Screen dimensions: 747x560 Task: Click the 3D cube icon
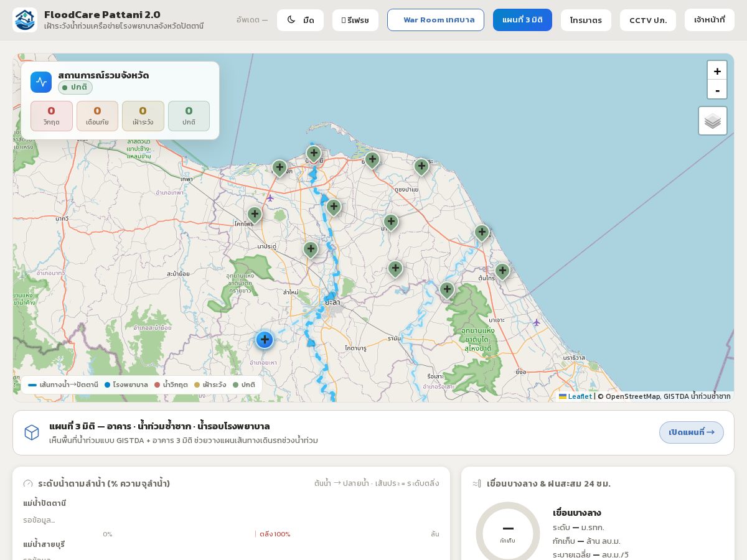point(32,432)
